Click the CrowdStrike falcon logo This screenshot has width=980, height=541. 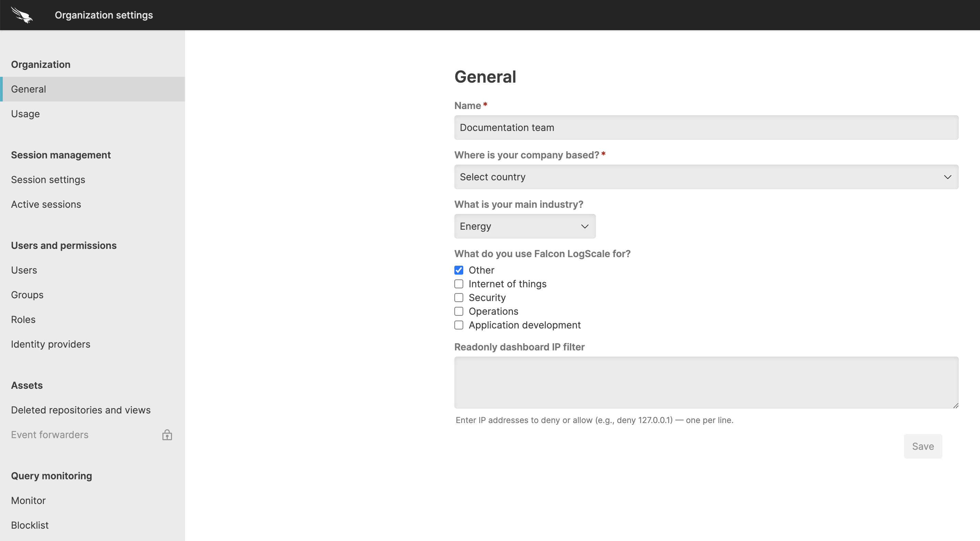point(21,15)
